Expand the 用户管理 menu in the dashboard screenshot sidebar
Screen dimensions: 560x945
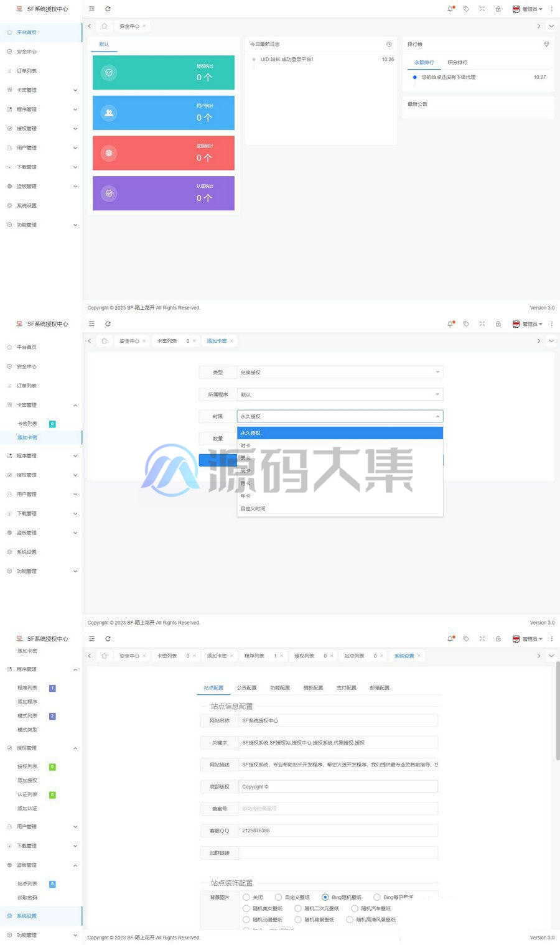coord(41,148)
